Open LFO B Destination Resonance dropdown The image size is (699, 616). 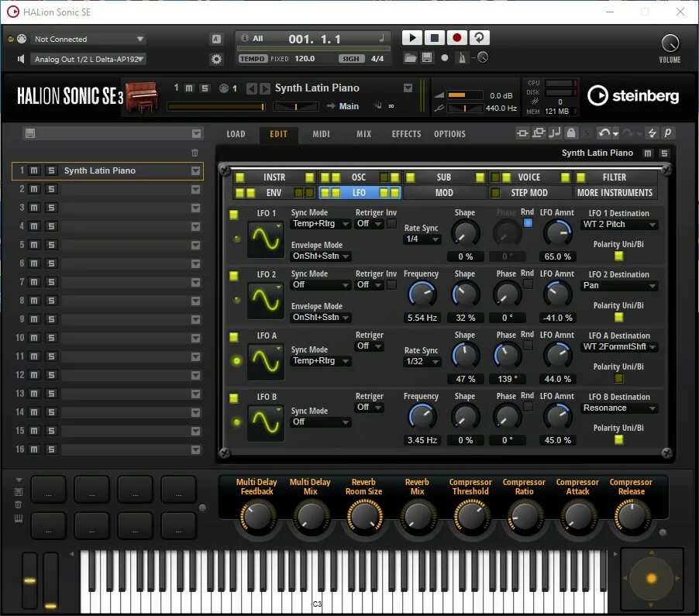pyautogui.click(x=619, y=408)
